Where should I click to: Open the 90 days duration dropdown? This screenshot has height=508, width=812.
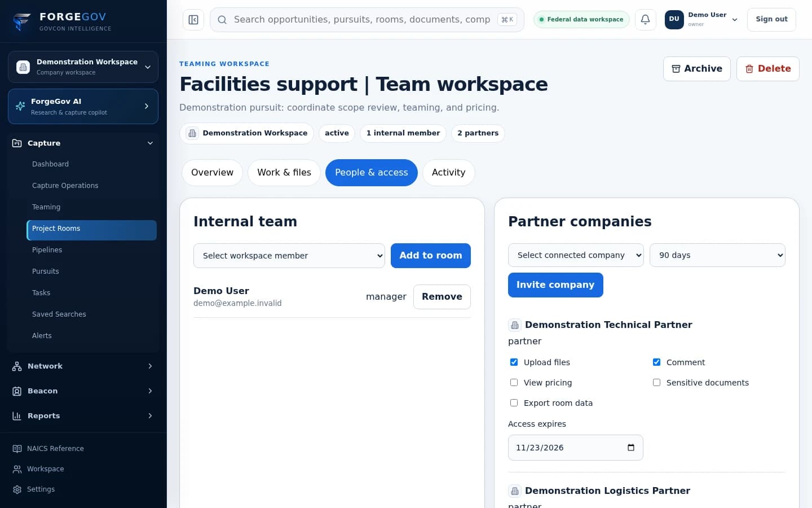pos(717,255)
